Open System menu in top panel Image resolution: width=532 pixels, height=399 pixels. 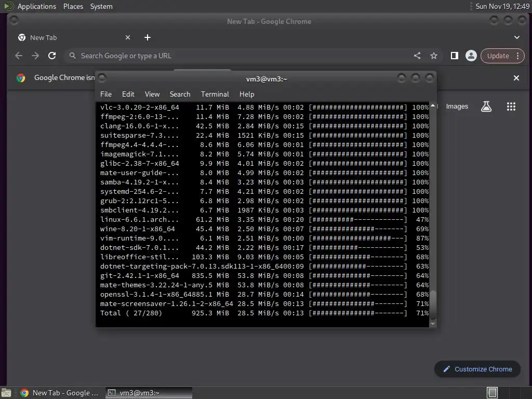click(x=101, y=6)
